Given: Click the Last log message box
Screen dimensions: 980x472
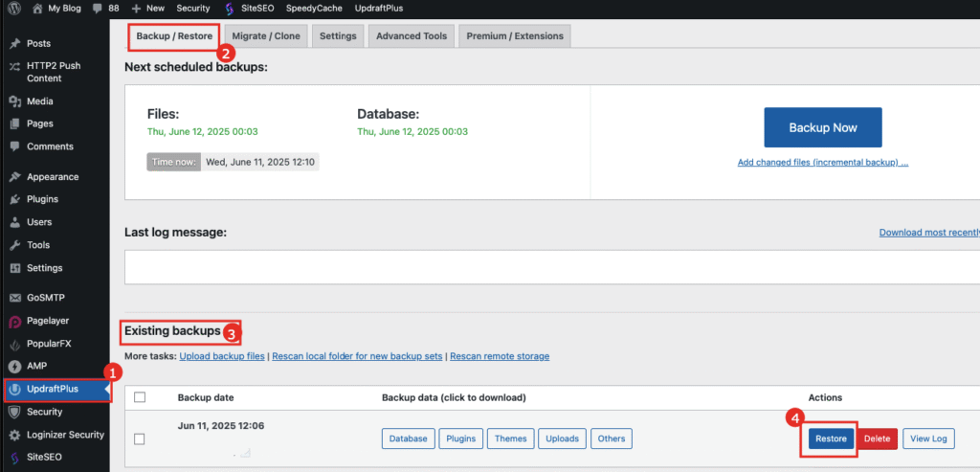Looking at the screenshot, I should click(x=552, y=267).
